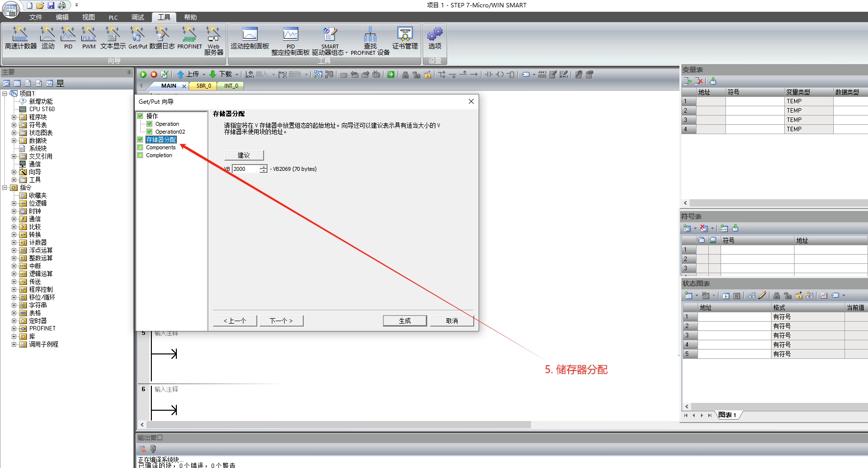The height and width of the screenshot is (468, 868).
Task: Switch to the SBR_0 editor tab
Action: 203,86
